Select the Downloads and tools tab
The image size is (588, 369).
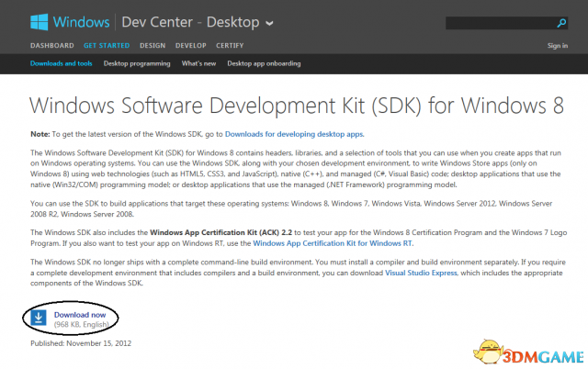coord(62,63)
